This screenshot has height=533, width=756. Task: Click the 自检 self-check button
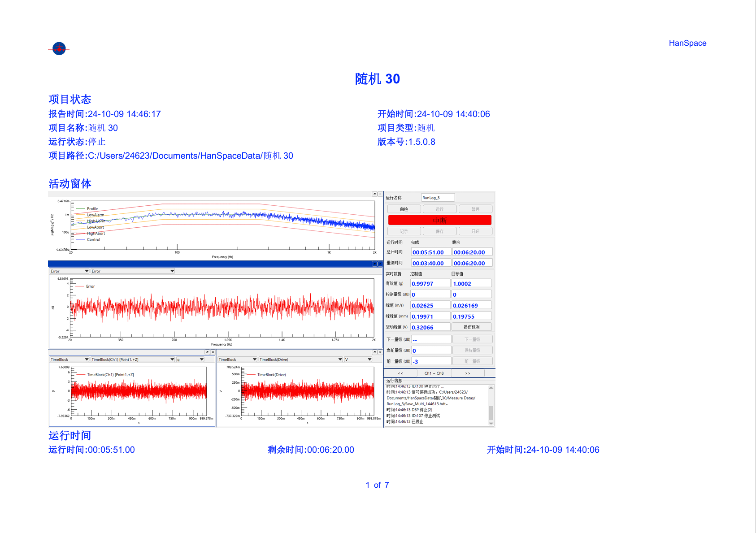click(x=404, y=209)
